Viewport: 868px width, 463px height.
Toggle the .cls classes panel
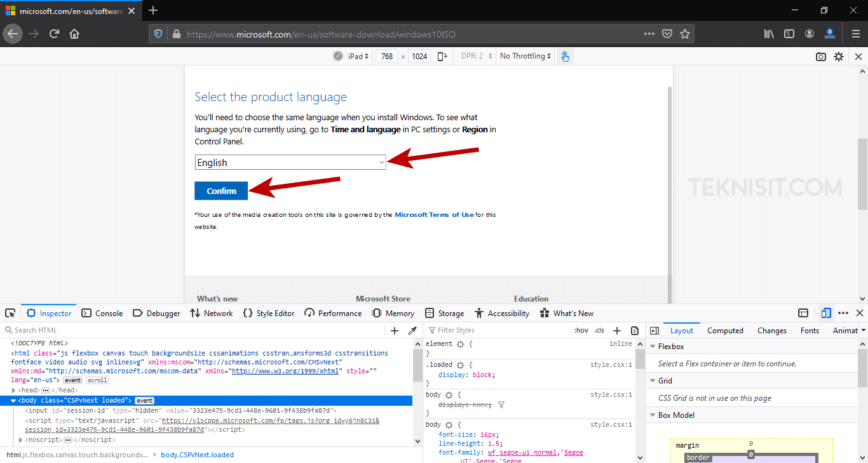[x=599, y=330]
